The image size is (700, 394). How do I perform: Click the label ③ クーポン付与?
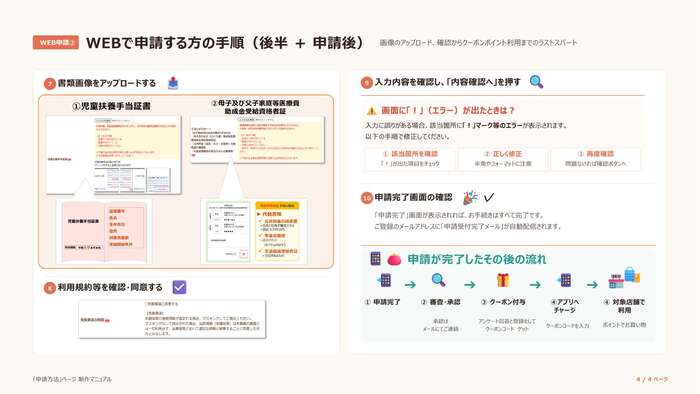click(503, 302)
